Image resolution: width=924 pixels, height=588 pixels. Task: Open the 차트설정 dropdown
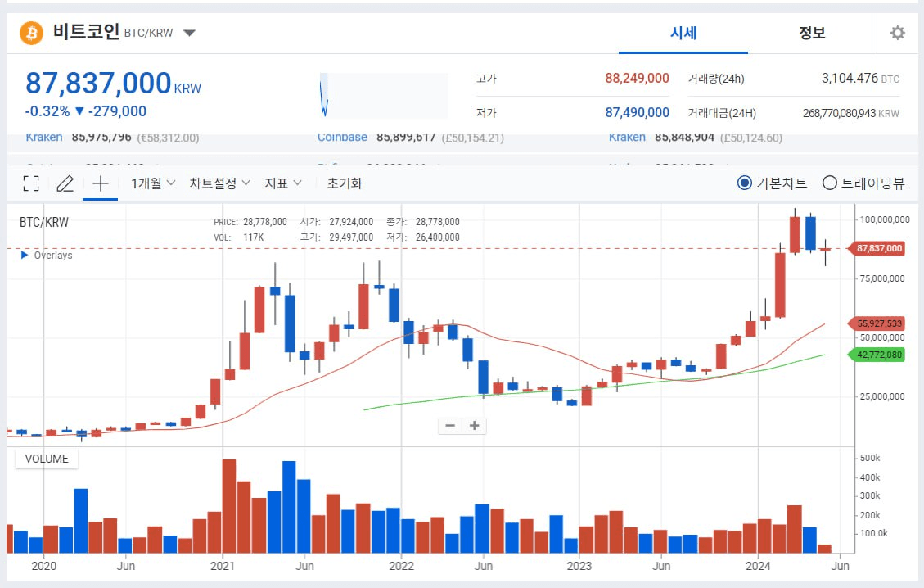219,183
